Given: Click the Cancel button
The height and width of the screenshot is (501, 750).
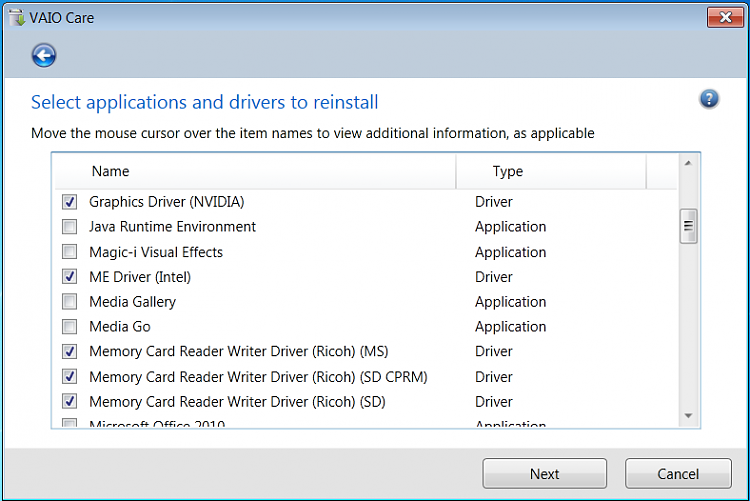Looking at the screenshot, I should click(x=678, y=474).
